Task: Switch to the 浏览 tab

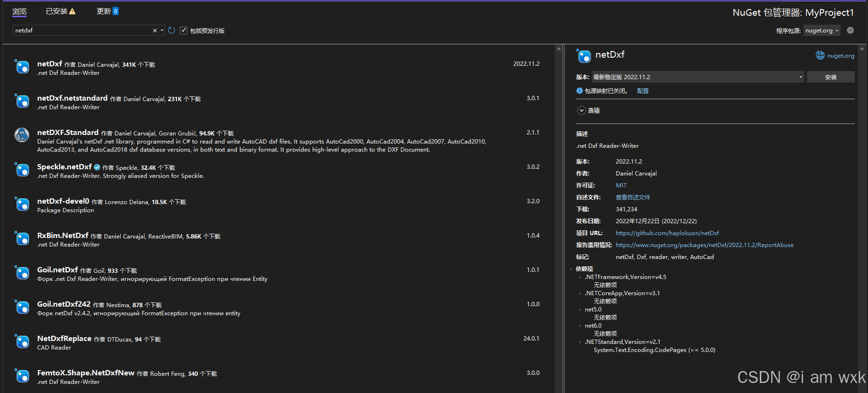Action: coord(20,11)
